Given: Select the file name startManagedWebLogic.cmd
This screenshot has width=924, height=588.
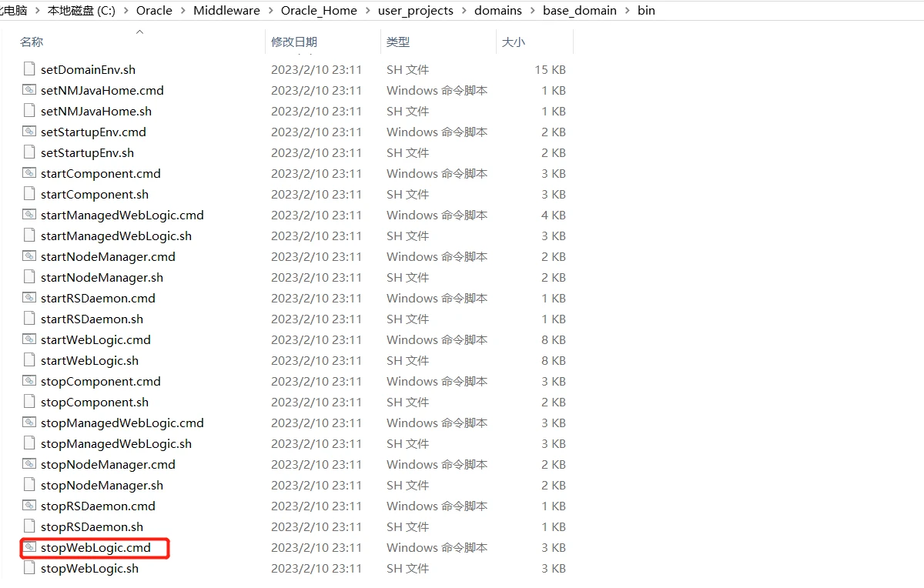Looking at the screenshot, I should click(x=122, y=215).
